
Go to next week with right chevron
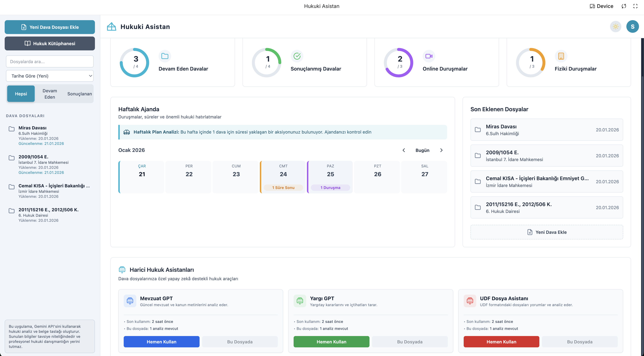(441, 150)
